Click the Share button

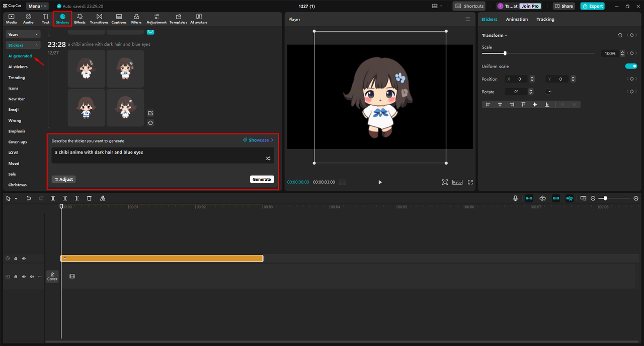(x=564, y=6)
